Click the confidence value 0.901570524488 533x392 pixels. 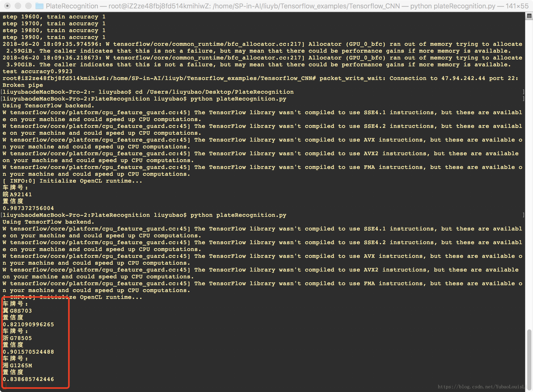tap(28, 352)
